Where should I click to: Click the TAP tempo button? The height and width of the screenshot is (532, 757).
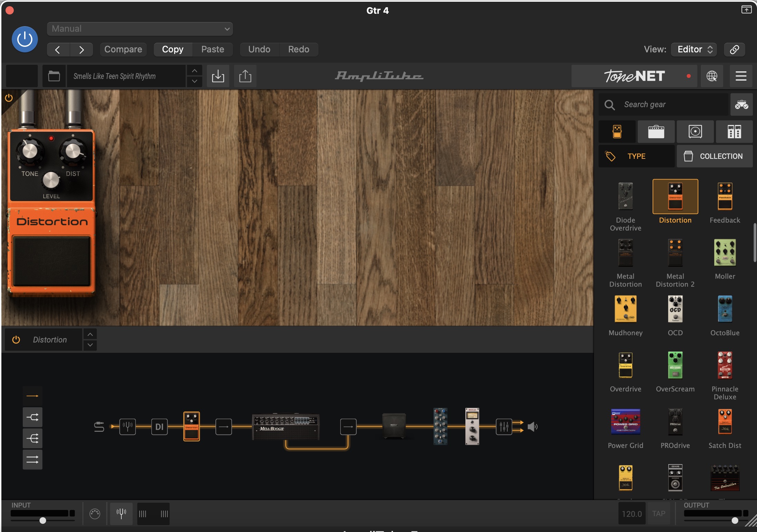pos(659,514)
